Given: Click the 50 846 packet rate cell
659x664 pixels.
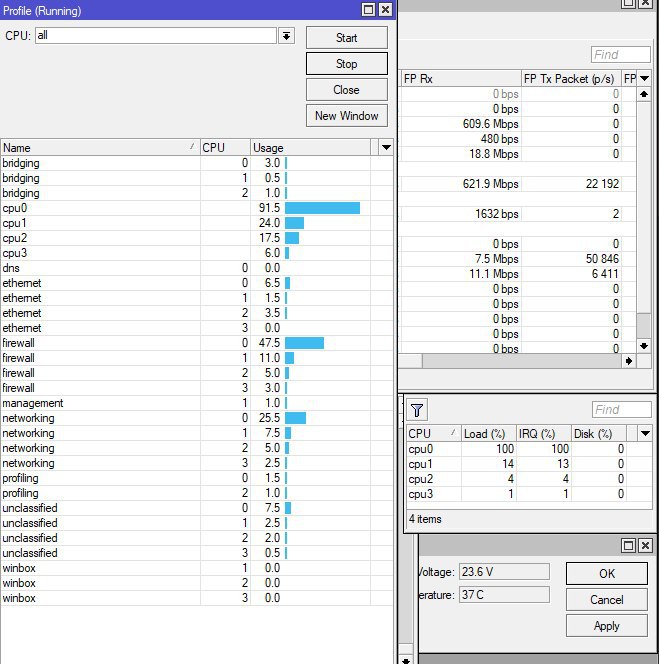Looking at the screenshot, I should click(571, 259).
